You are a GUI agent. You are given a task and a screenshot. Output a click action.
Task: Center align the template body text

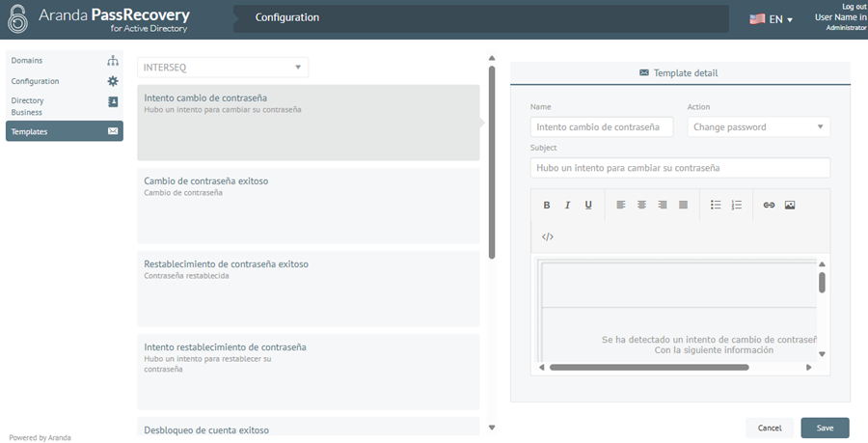(x=641, y=206)
